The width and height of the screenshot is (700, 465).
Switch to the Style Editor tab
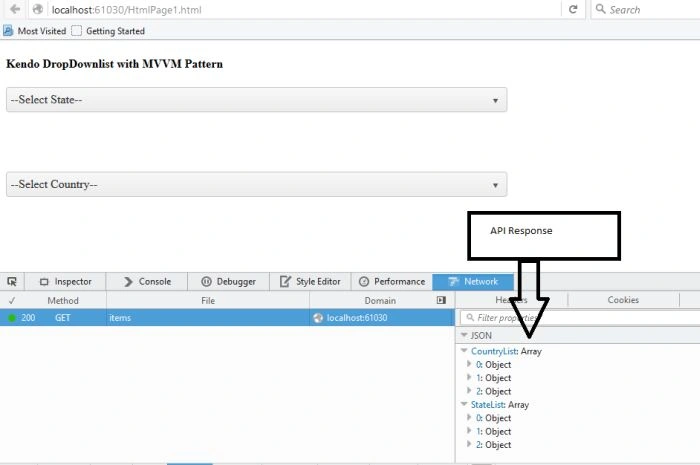coord(310,282)
